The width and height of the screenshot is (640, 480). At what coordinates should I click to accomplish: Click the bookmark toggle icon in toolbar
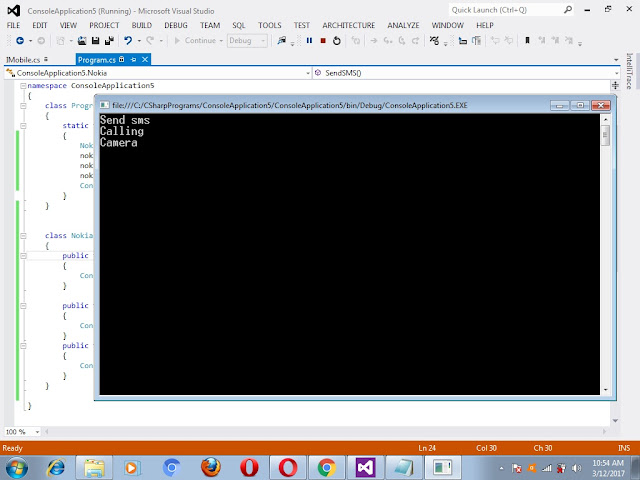click(x=527, y=40)
